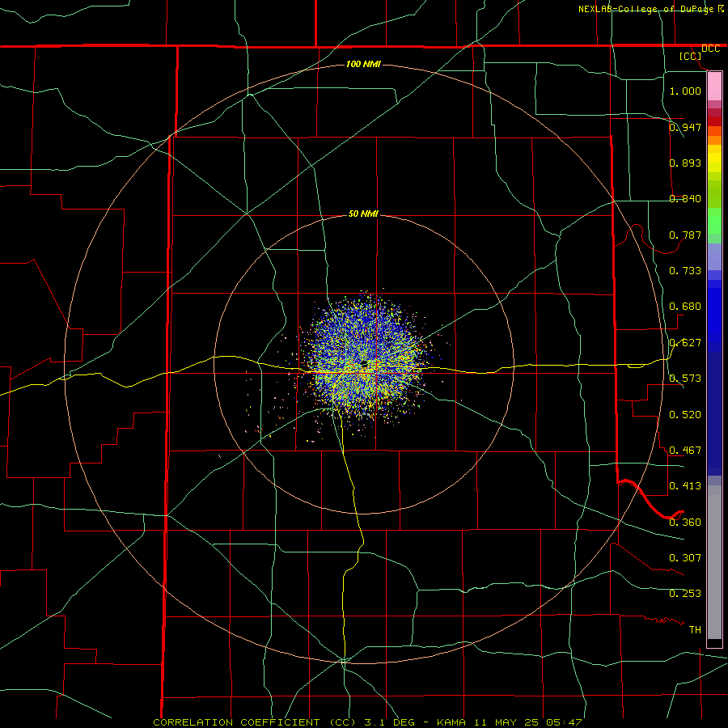Pick the pink swatch beside 1.000
Image resolution: width=728 pixels, height=728 pixels.
[x=714, y=87]
